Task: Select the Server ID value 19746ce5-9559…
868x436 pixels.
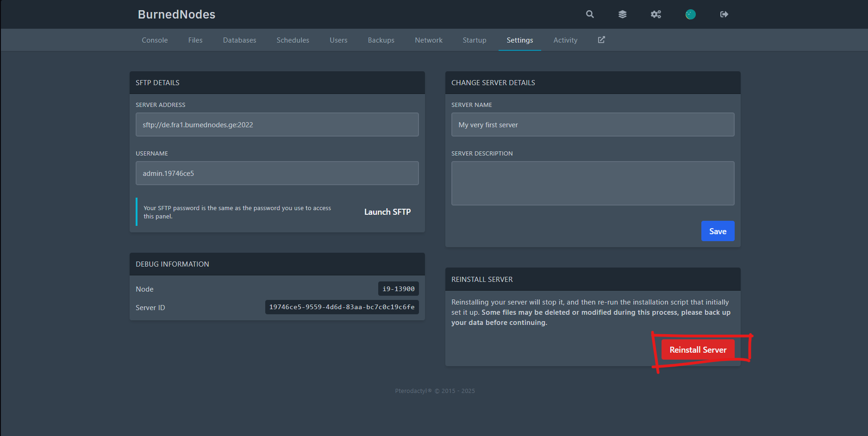Action: pos(342,307)
